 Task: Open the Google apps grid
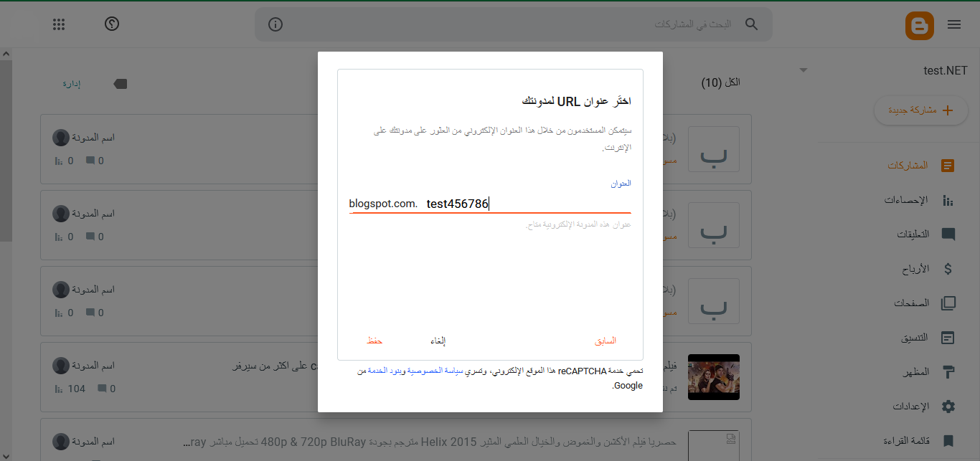click(x=60, y=24)
